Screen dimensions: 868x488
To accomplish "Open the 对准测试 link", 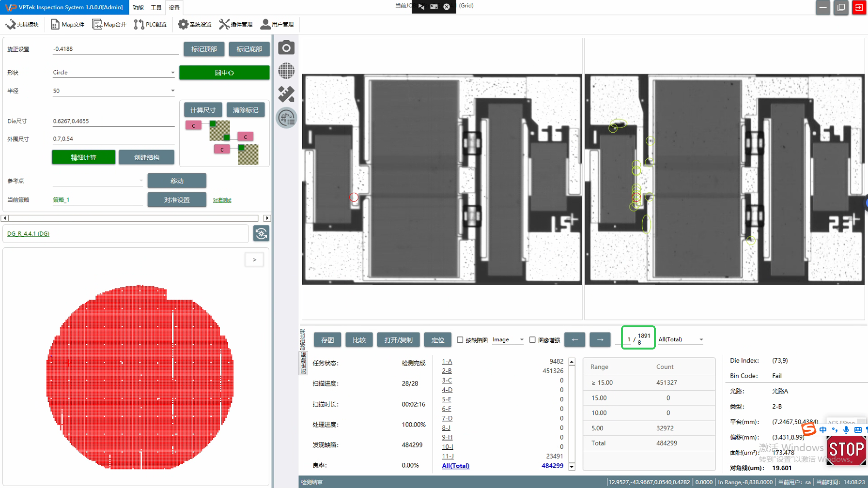I will [x=222, y=200].
